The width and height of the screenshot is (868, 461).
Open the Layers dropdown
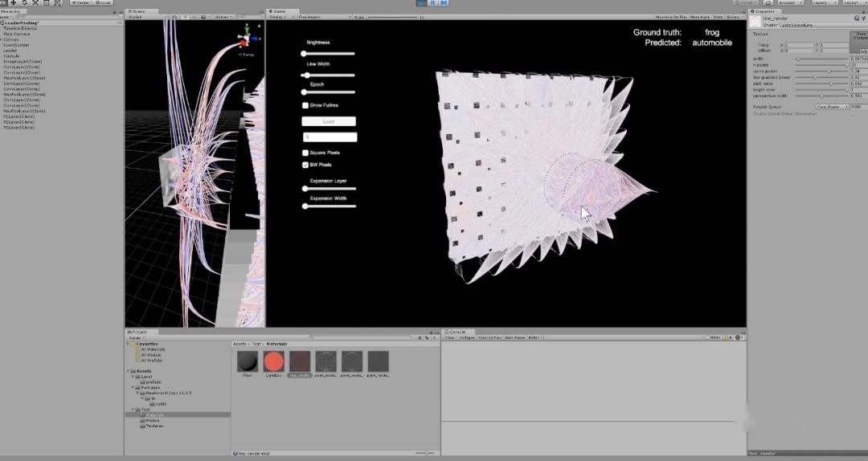point(823,2)
